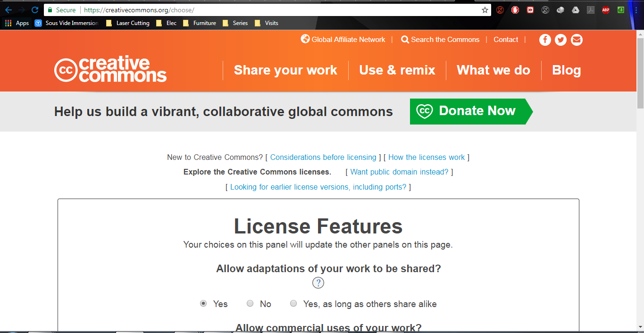Go back with the browser back arrow
This screenshot has height=333, width=644.
tap(8, 10)
